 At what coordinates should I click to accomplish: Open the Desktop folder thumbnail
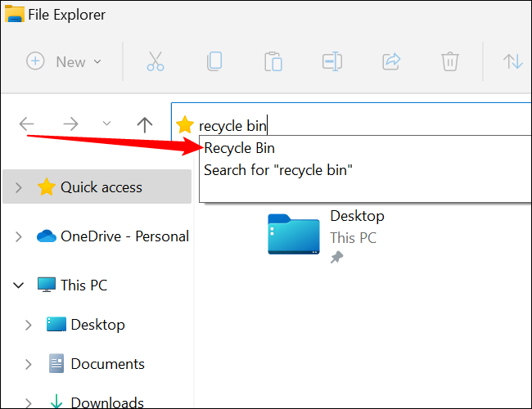[294, 234]
